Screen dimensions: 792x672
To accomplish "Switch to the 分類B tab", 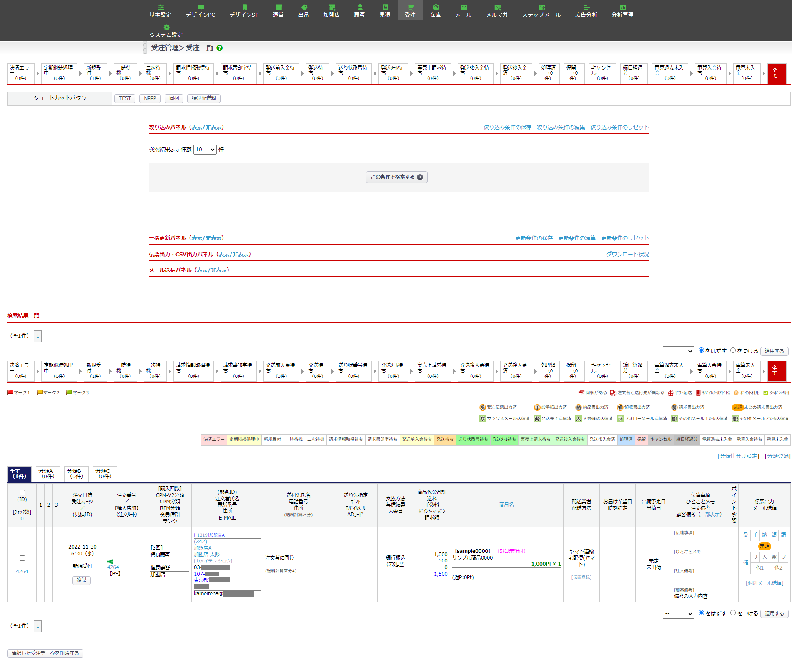I will point(76,474).
